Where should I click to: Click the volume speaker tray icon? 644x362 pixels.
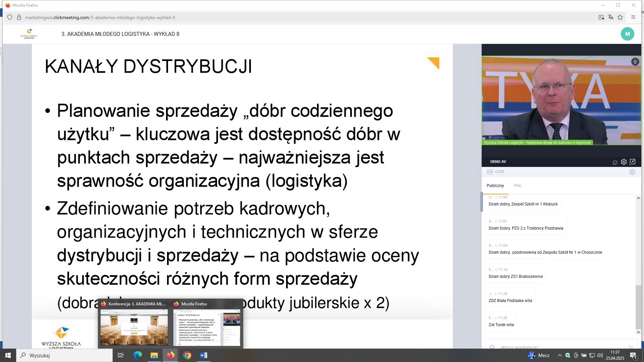tap(600, 355)
